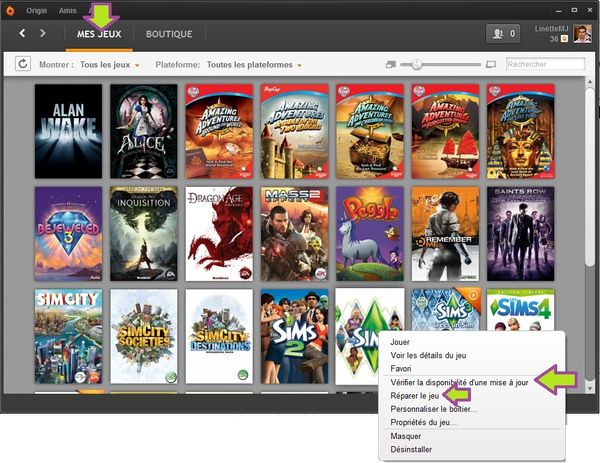Viewport: 600px width, 463px height.
Task: Go back with the left arrow
Action: point(23,33)
